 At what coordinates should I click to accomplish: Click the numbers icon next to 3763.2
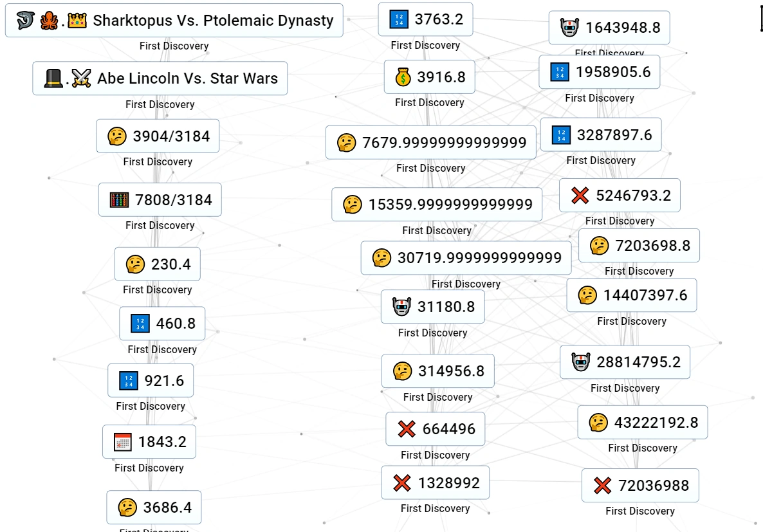point(399,19)
